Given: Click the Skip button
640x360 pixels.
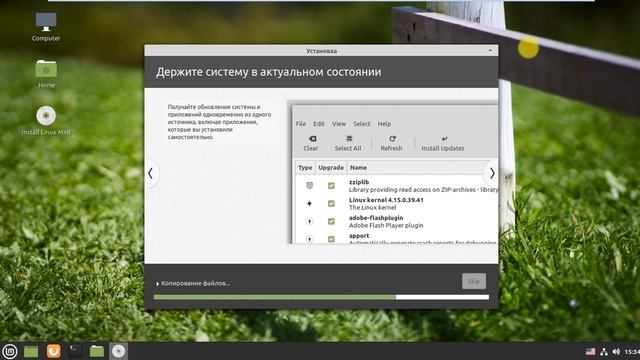Looking at the screenshot, I should [474, 281].
